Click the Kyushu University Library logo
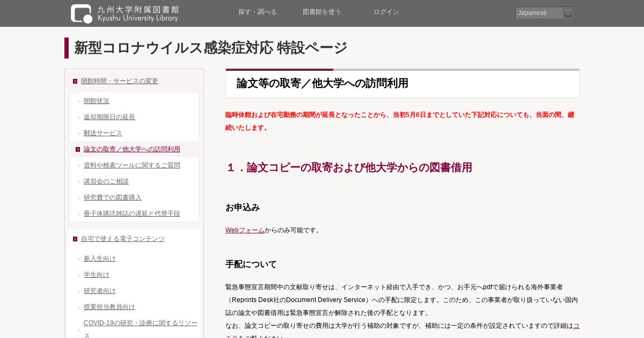The width and height of the screenshot is (644, 338). pos(125,13)
